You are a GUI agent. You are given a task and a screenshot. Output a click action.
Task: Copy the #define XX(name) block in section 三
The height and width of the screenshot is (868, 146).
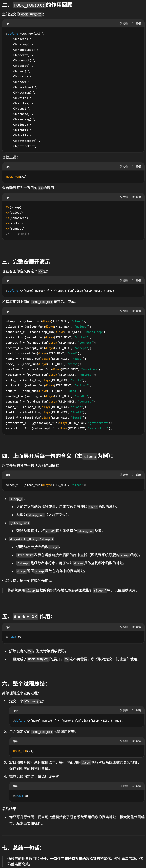coord(124,280)
